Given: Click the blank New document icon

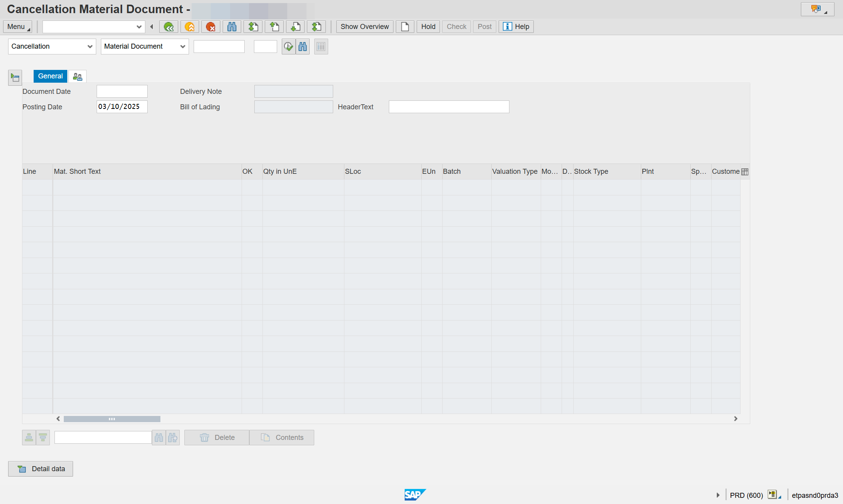Looking at the screenshot, I should point(405,27).
